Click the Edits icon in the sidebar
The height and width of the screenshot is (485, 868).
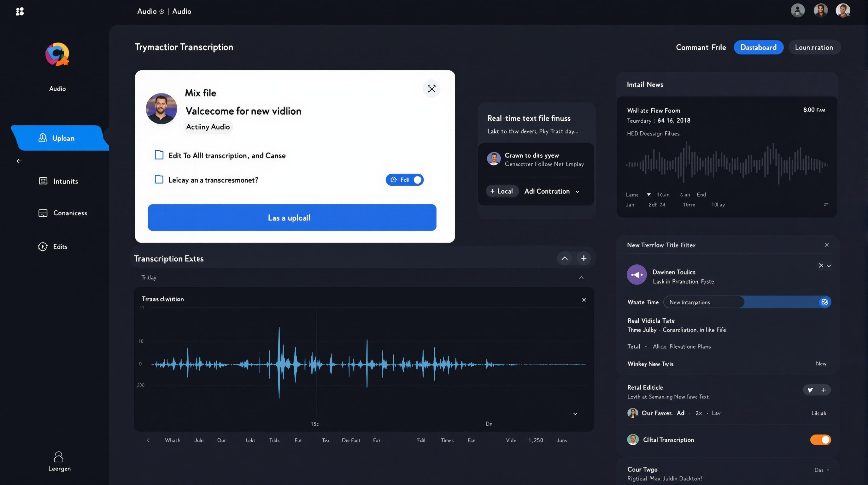[x=43, y=247]
